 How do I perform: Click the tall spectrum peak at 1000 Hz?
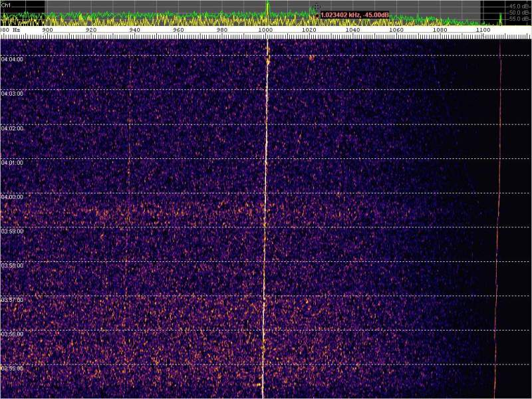coord(267,8)
